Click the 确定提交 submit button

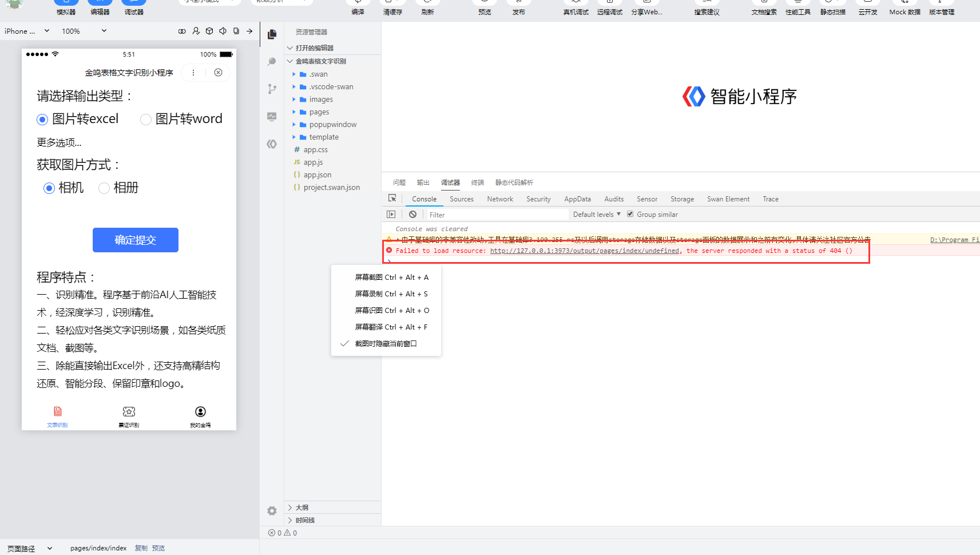pyautogui.click(x=136, y=240)
